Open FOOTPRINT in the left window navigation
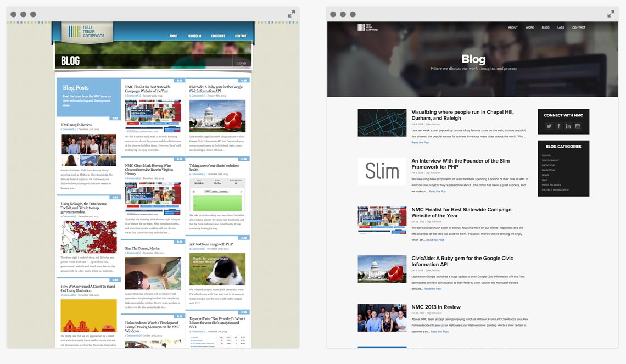This screenshot has width=626, height=364. point(218,36)
